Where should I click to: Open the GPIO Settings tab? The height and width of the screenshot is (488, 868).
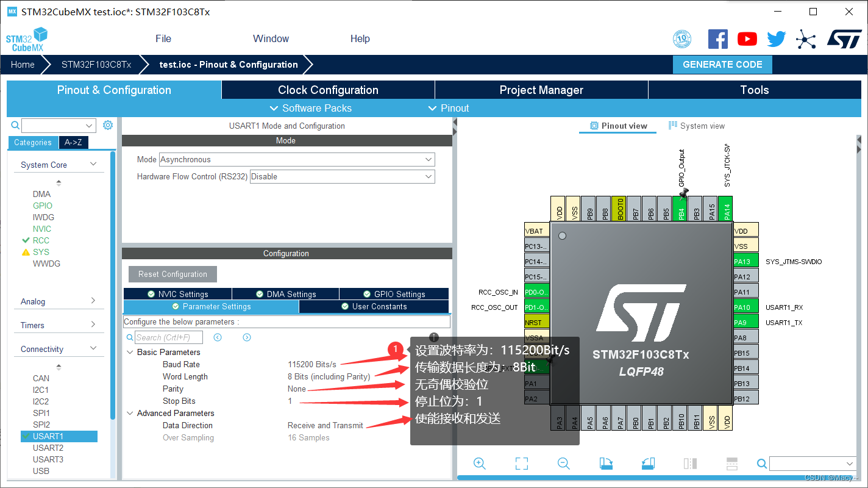pos(394,294)
